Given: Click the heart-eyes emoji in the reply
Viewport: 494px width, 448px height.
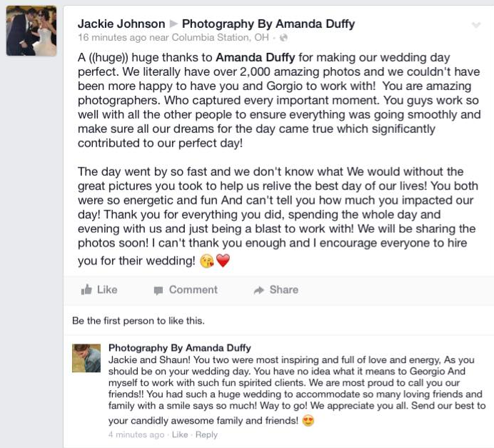Looking at the screenshot, I should click(x=308, y=421).
